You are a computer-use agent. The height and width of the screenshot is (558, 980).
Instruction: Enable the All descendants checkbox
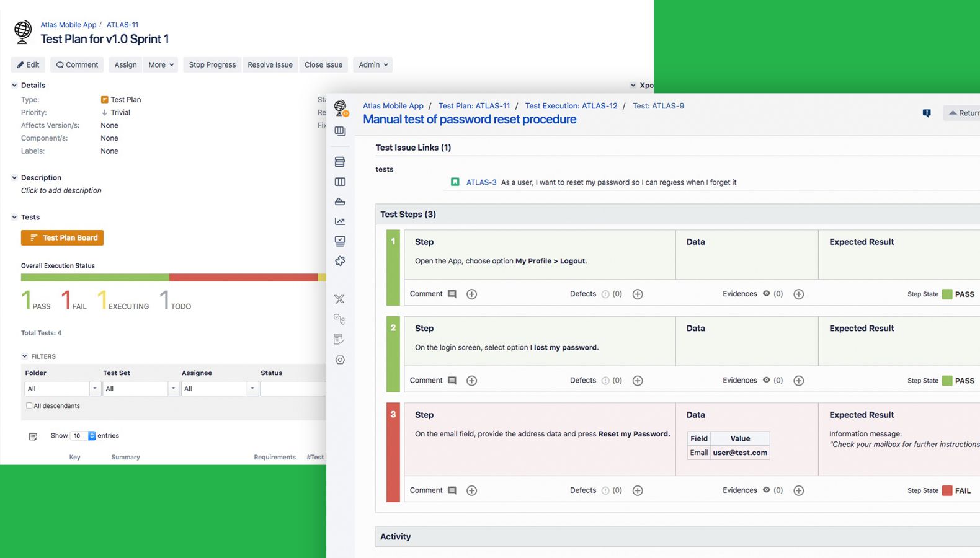29,405
